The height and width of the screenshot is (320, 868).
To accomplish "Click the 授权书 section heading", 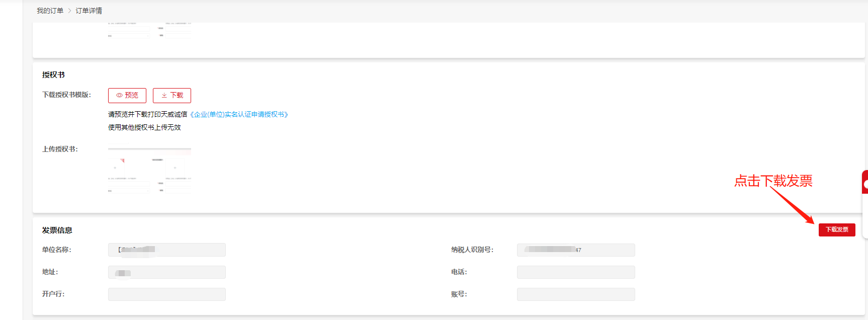I will [53, 75].
